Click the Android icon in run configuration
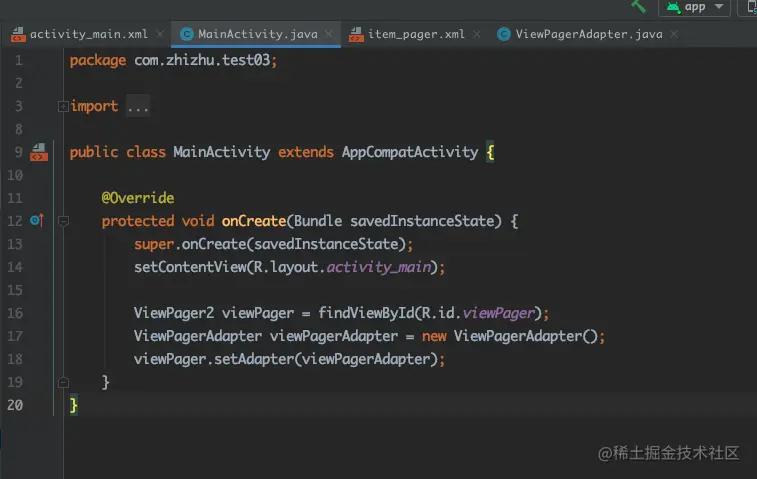The width and height of the screenshot is (757, 479). [673, 7]
